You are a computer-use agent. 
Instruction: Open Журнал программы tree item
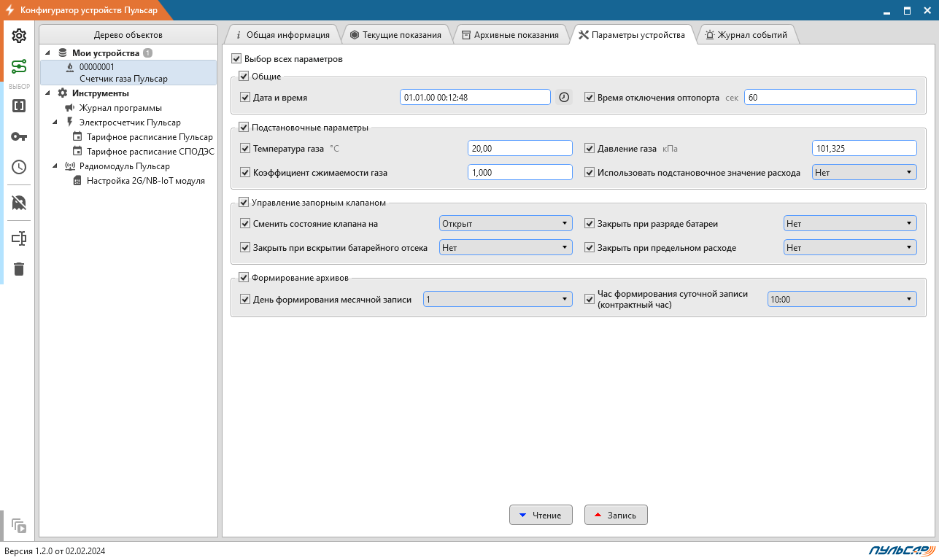(x=120, y=108)
